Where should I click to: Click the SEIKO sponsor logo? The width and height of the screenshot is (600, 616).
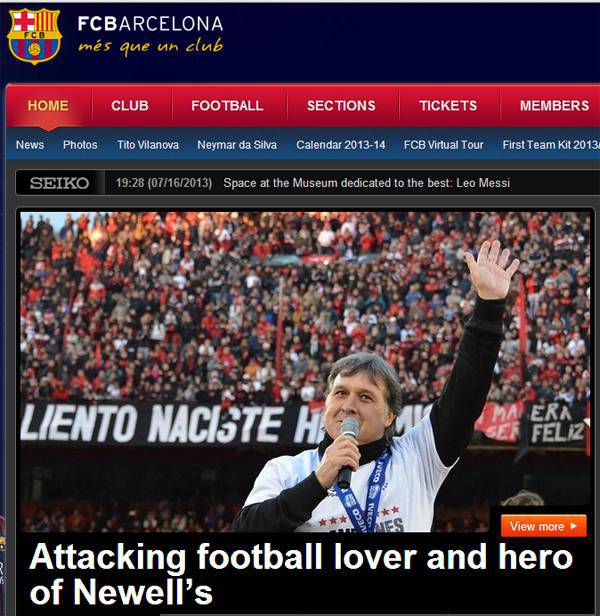[x=60, y=183]
